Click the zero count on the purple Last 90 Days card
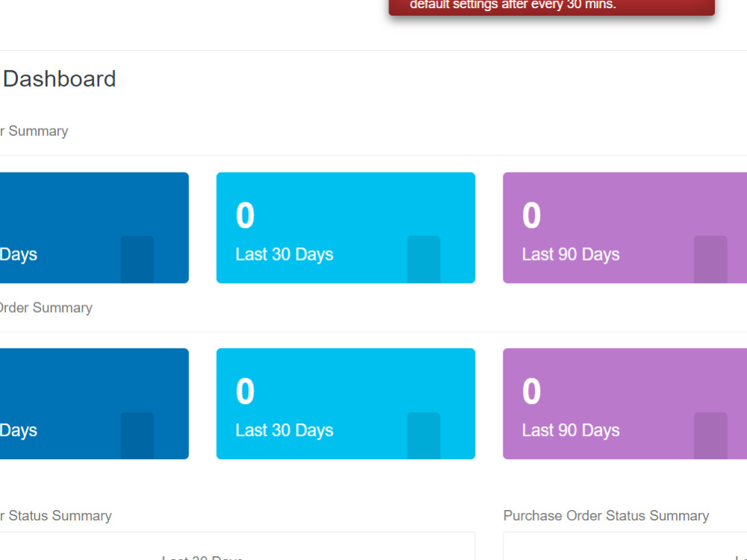The image size is (747, 560). [530, 216]
